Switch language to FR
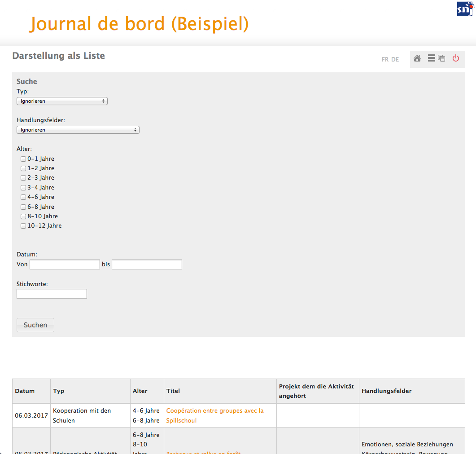 [x=385, y=59]
